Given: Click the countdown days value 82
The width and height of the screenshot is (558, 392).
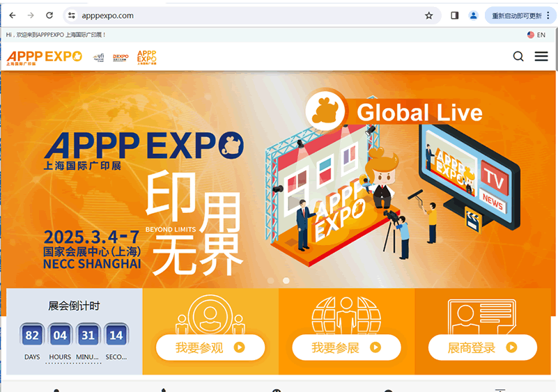Looking at the screenshot, I should (x=32, y=335).
